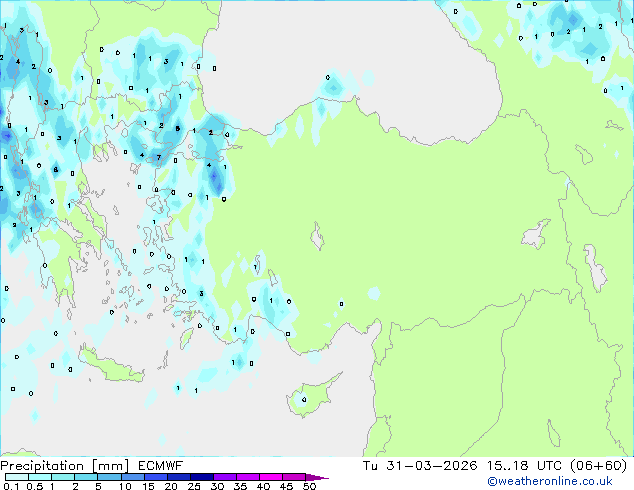Pick the 15–20 mm royal blue swatch
Viewport: 634px width, 490px height.
pyautogui.click(x=155, y=477)
